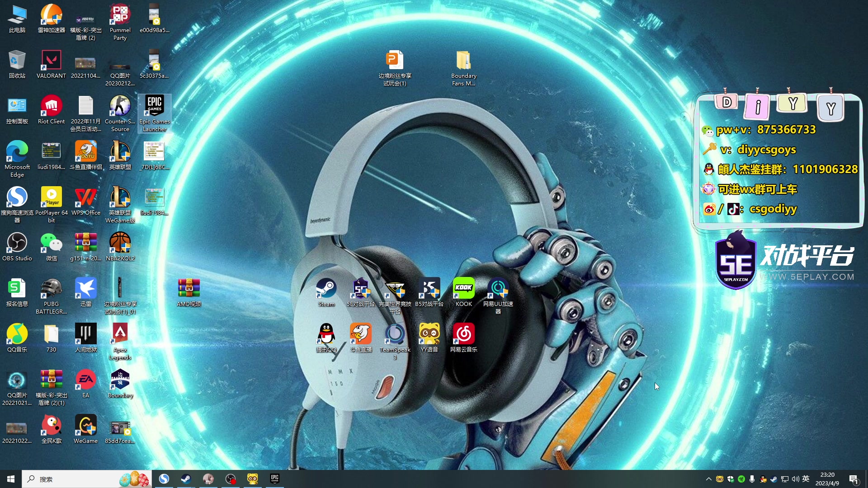Switch to Epic Games on the taskbar
Screen dimensions: 868x488
click(x=274, y=479)
